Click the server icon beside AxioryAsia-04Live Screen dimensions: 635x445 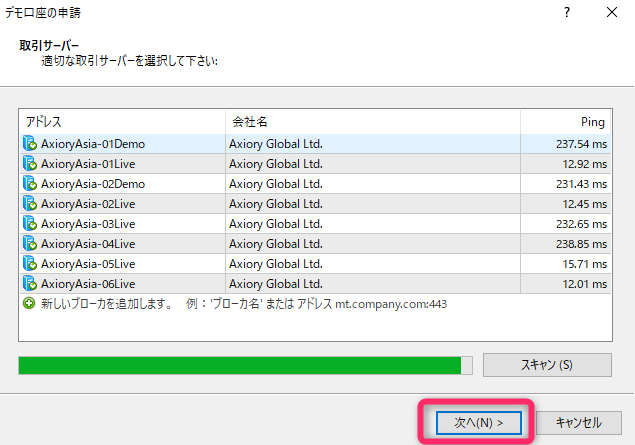[x=30, y=244]
